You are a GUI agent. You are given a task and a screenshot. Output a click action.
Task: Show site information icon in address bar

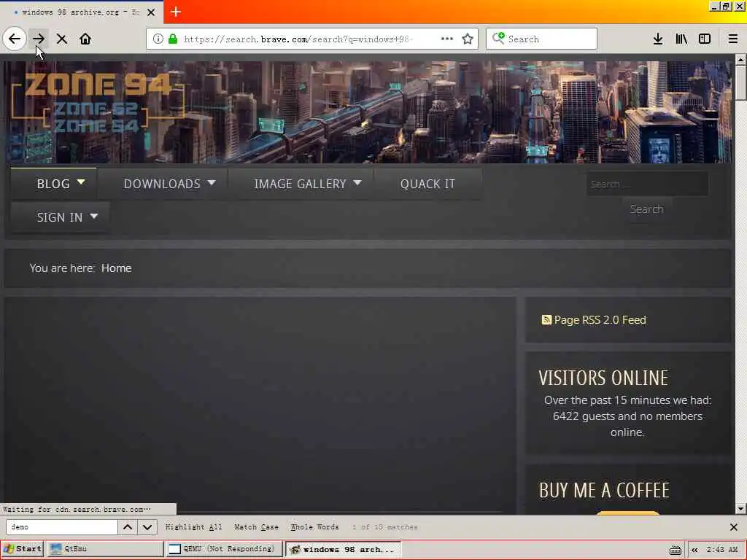[x=158, y=39]
